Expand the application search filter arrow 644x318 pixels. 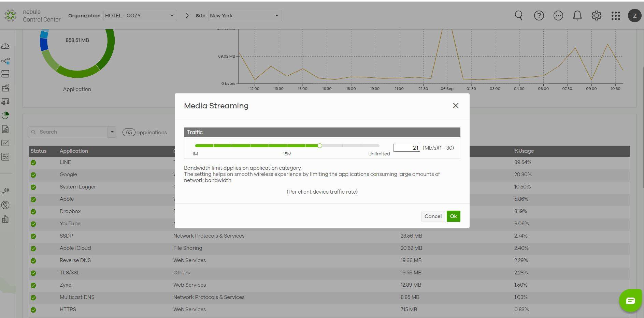click(112, 132)
